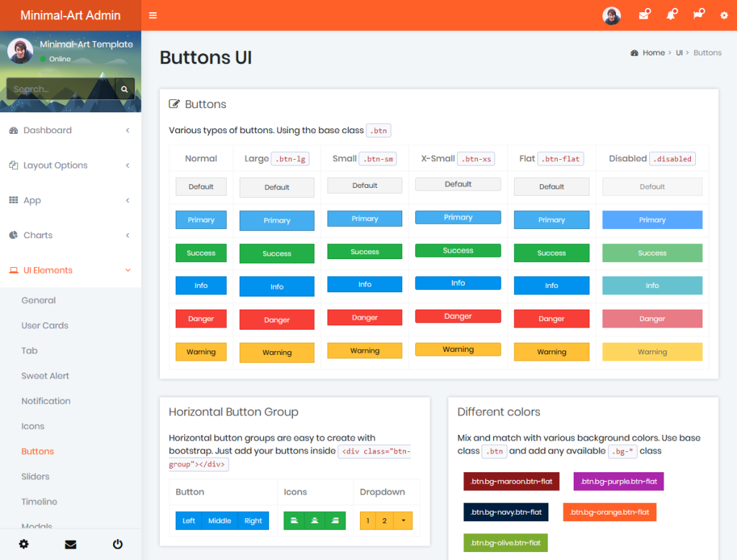Screen dimensions: 737x560
Task: Click the Small Warning button
Action: pos(365,351)
